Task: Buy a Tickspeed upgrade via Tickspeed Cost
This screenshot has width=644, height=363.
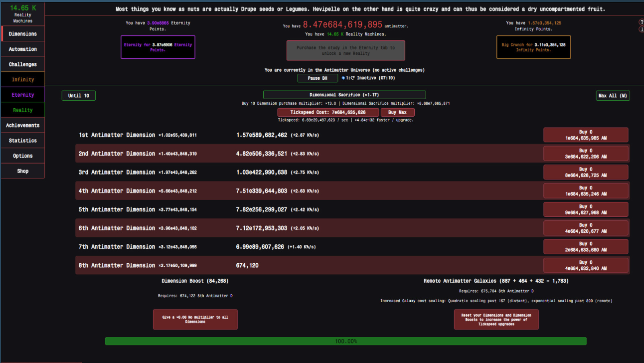Action: [328, 112]
